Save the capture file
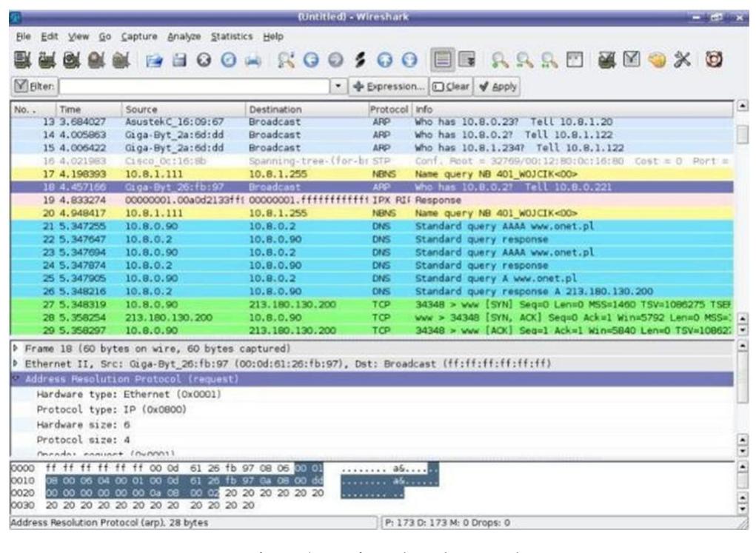 tap(179, 60)
